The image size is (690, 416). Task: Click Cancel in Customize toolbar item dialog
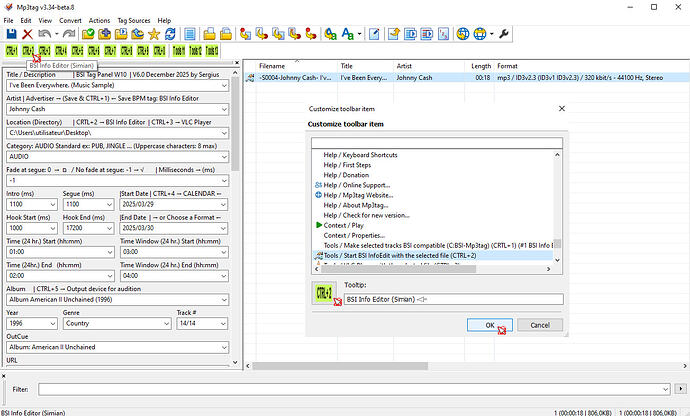point(540,325)
